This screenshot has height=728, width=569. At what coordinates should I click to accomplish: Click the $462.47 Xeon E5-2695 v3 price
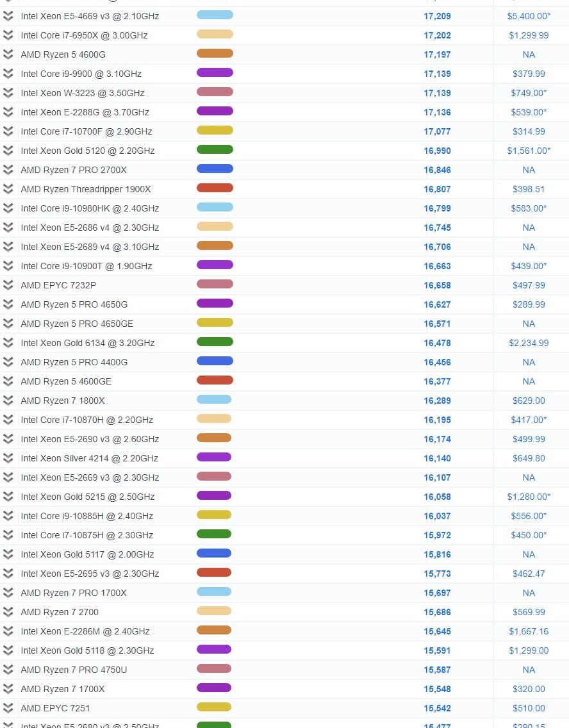point(529,574)
